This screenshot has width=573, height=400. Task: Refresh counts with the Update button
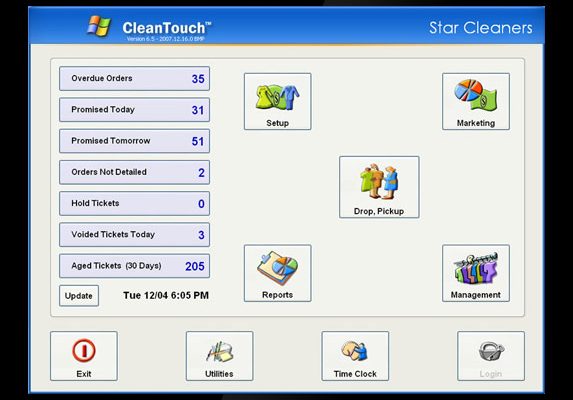tap(79, 296)
